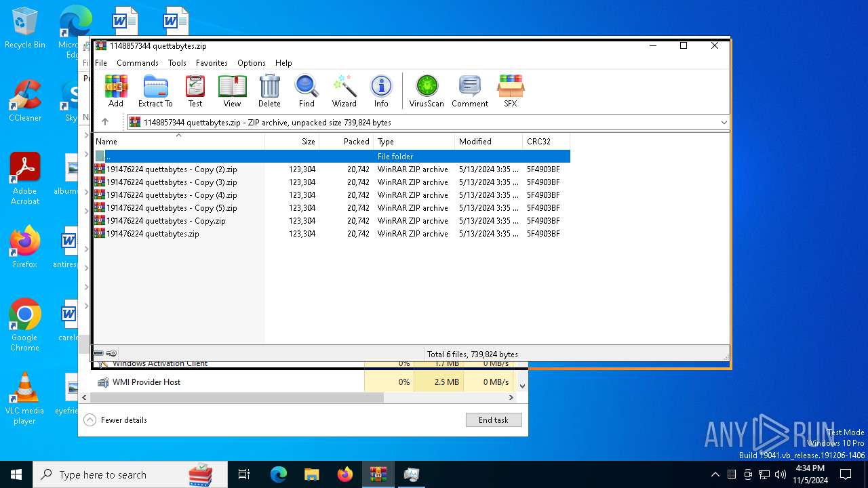Go up one level with the arrow icon

click(x=105, y=122)
